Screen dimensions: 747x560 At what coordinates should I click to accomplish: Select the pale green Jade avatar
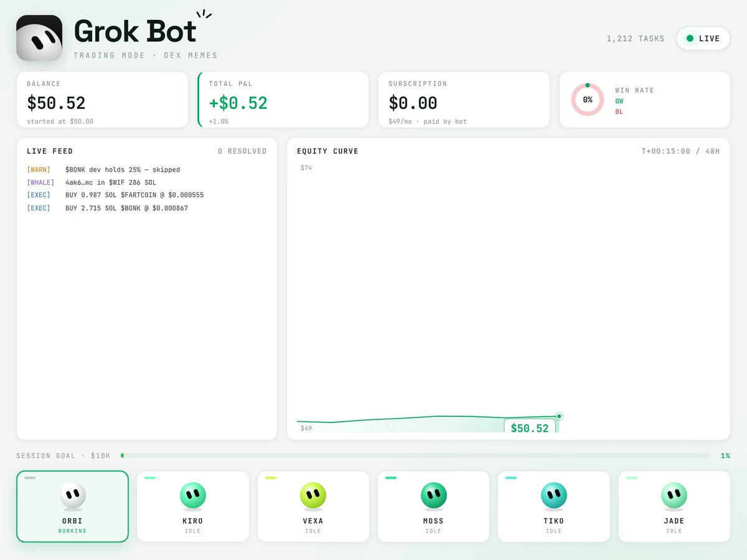coord(674,496)
